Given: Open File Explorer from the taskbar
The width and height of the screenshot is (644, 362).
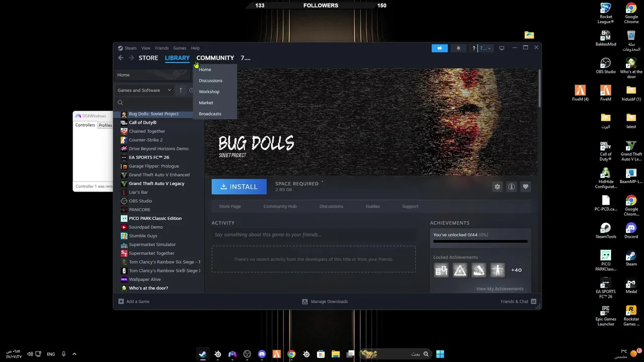Looking at the screenshot, I should [336, 354].
